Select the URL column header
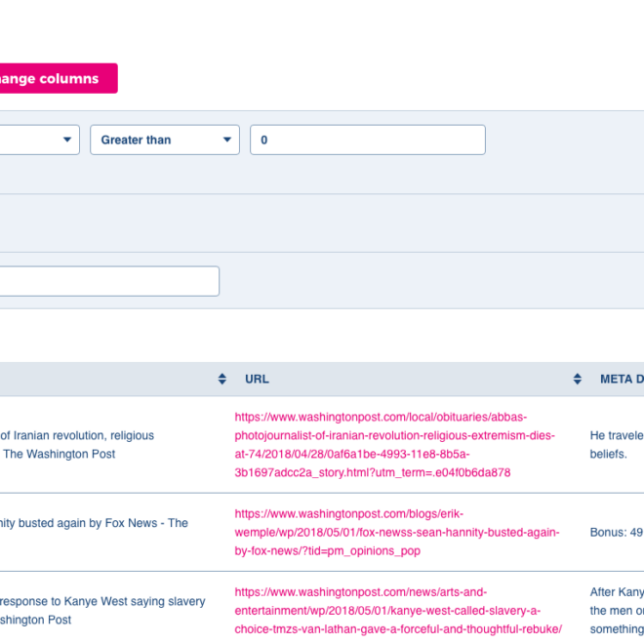This screenshot has height=644, width=644. pyautogui.click(x=258, y=379)
